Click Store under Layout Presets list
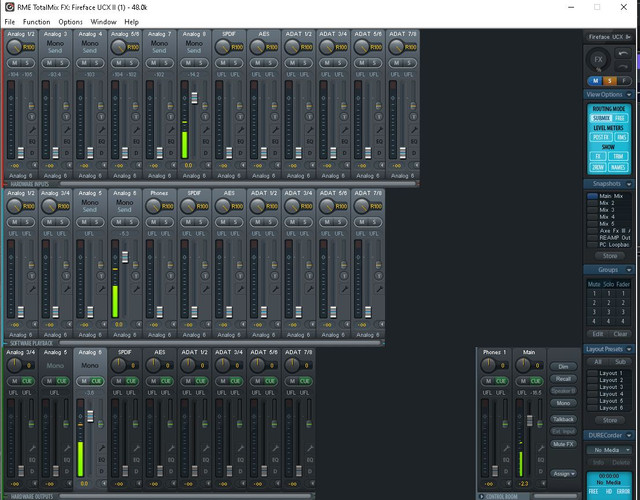This screenshot has height=500, width=640. (x=610, y=420)
